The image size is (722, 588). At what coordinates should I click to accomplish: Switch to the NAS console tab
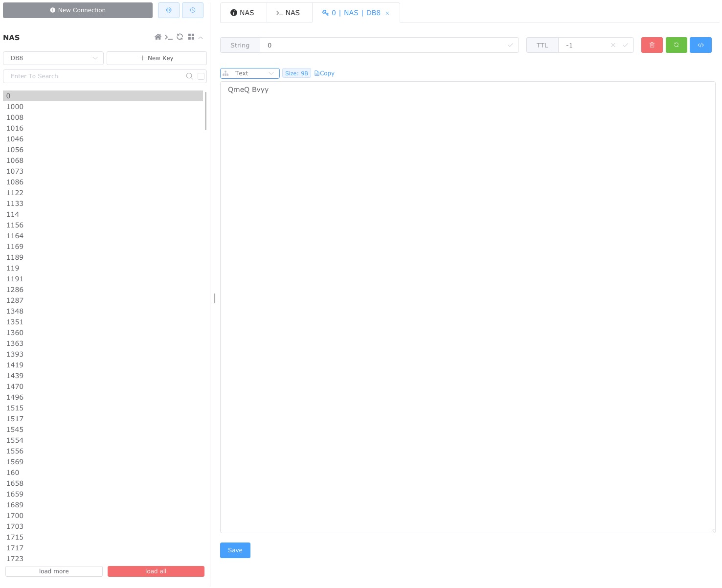pos(289,13)
